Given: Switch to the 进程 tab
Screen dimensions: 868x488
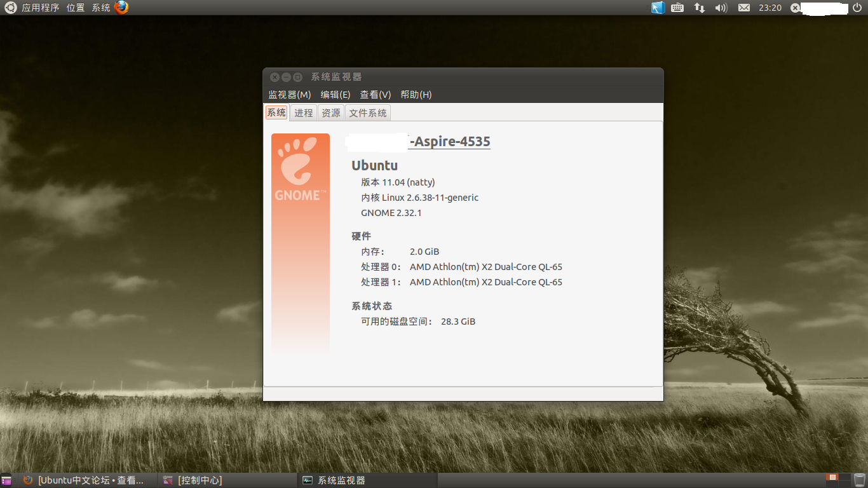Looking at the screenshot, I should 304,112.
